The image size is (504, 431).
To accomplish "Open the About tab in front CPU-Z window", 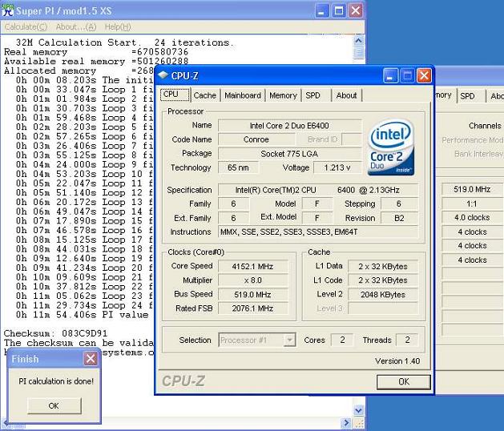I will point(346,95).
